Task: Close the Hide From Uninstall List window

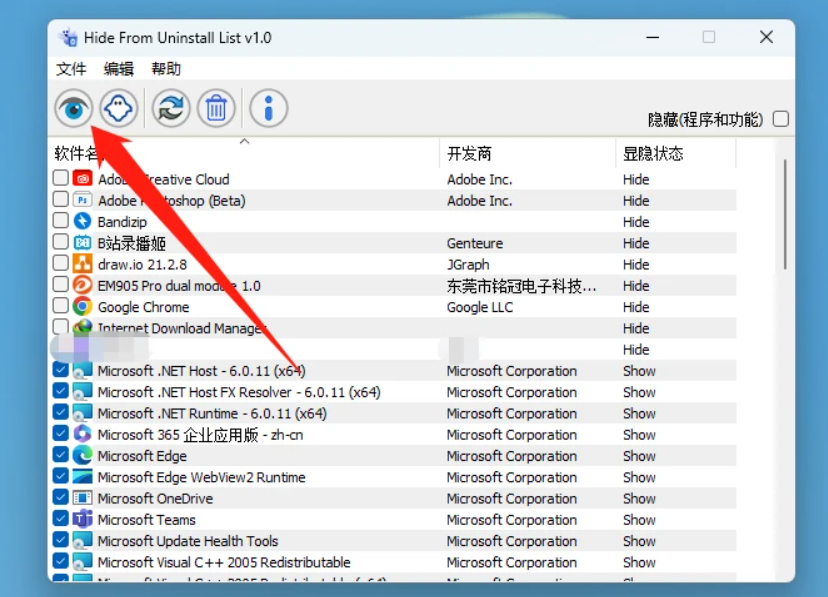Action: 766,37
